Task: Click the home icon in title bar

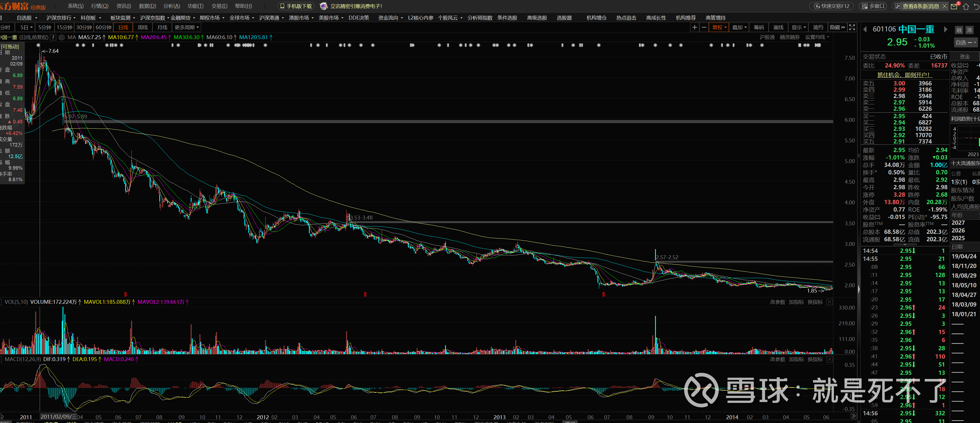Action: (966, 6)
